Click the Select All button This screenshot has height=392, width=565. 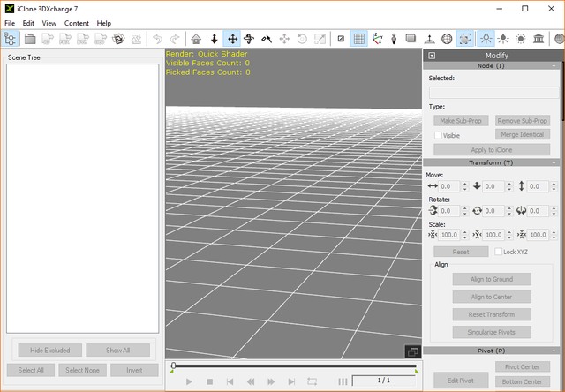coord(30,370)
